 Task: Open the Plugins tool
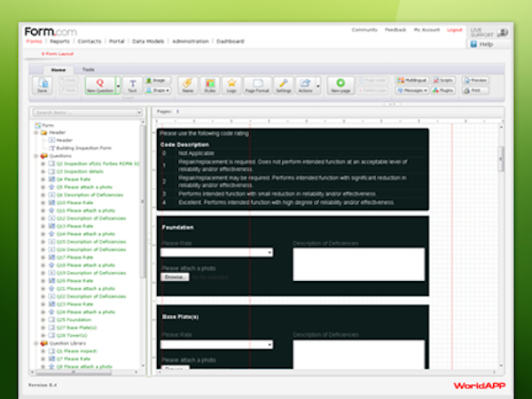pos(443,90)
